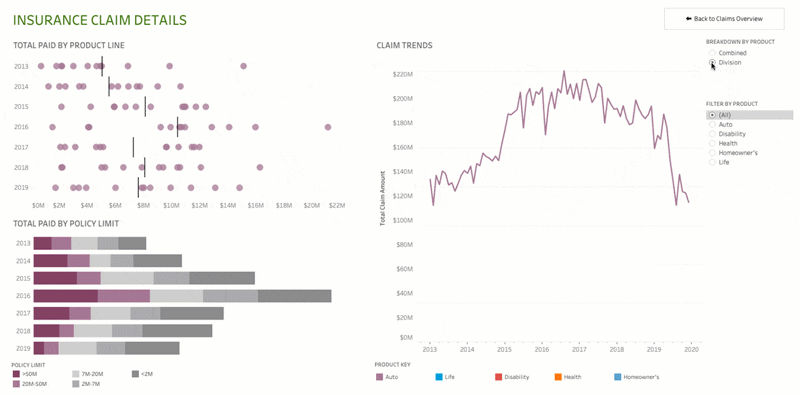Click the <2M policy limit swatch
This screenshot has width=800, height=395.
point(136,374)
